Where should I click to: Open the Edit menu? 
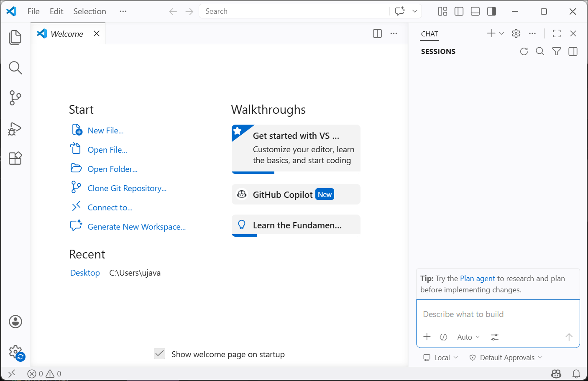56,11
